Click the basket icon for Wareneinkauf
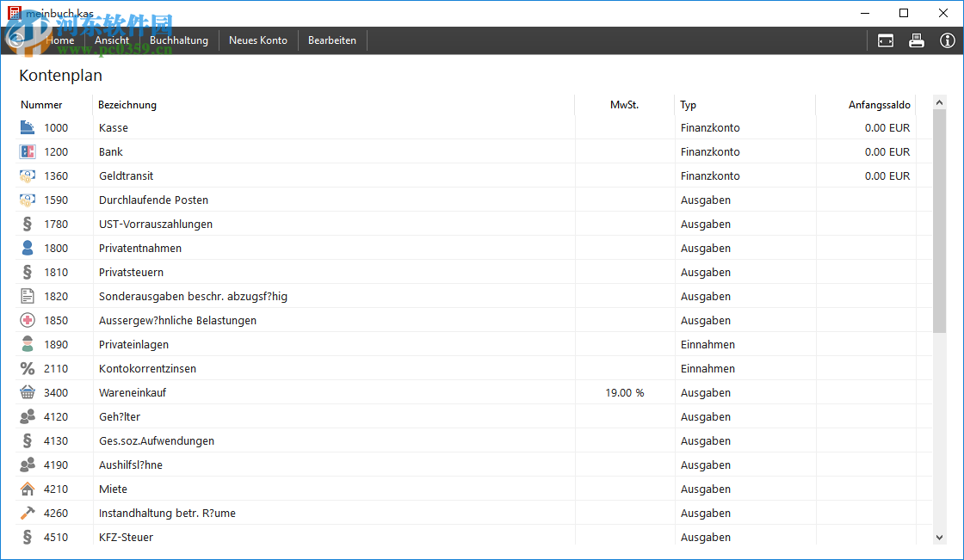The image size is (964, 560). click(27, 392)
